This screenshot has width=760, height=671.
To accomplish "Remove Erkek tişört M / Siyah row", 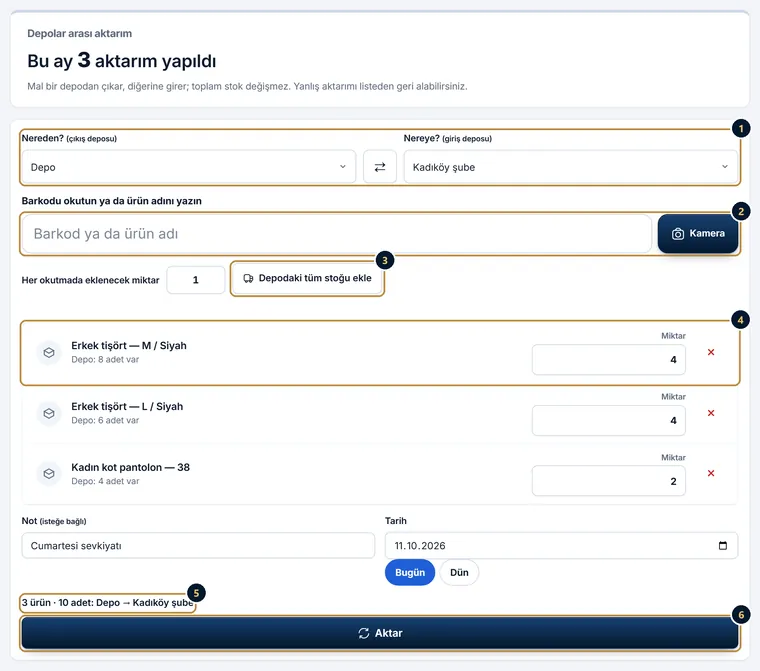I will [x=711, y=352].
